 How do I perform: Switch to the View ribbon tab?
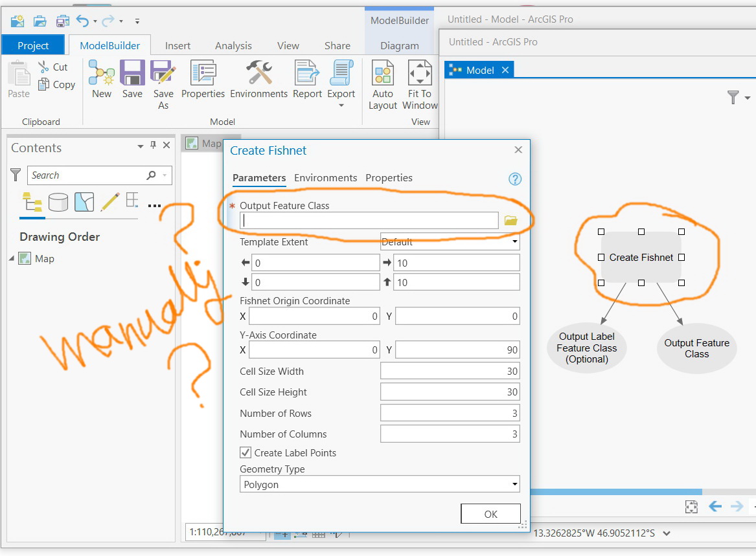click(x=288, y=45)
